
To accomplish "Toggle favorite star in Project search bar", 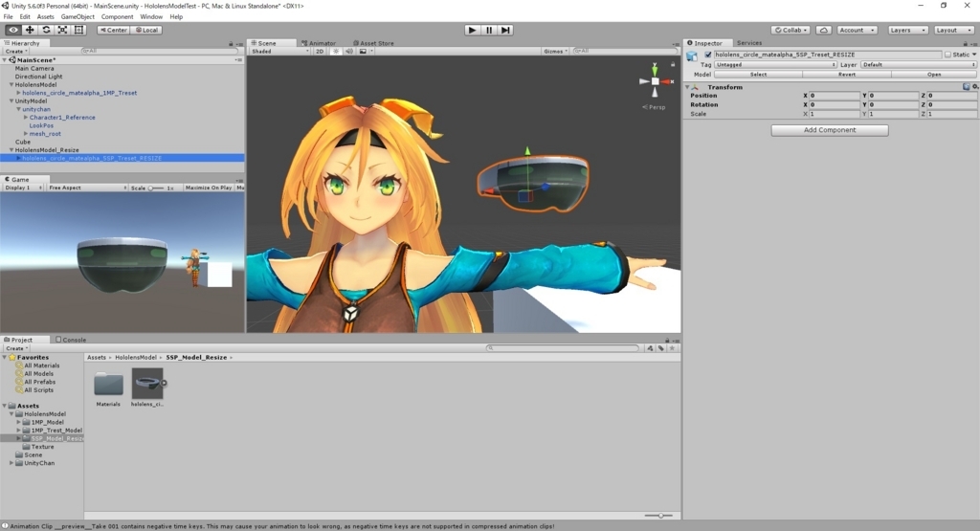I will (672, 348).
